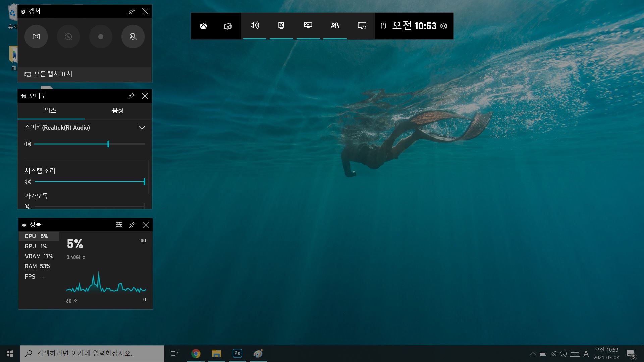Open the Gallery icon on the Game Bar

362,26
